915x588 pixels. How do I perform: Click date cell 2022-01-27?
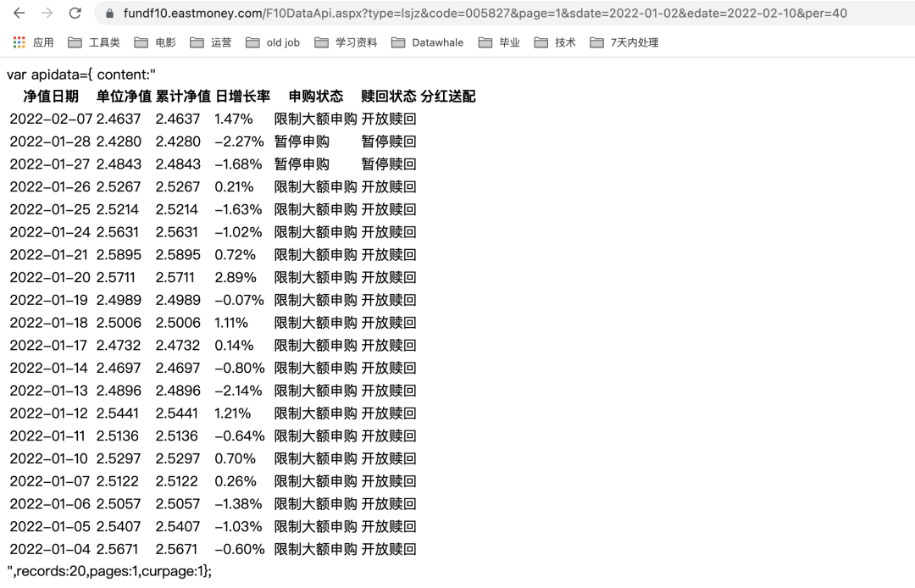pos(50,164)
